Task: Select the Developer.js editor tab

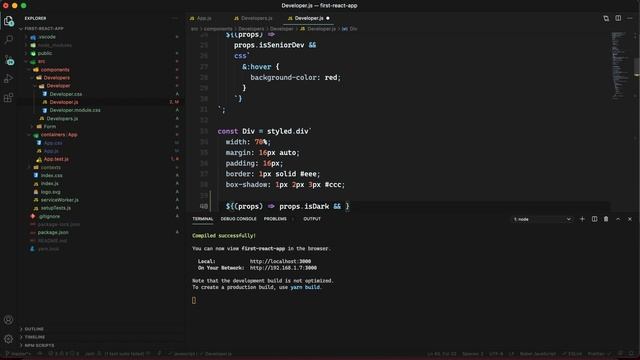Action: [309, 18]
